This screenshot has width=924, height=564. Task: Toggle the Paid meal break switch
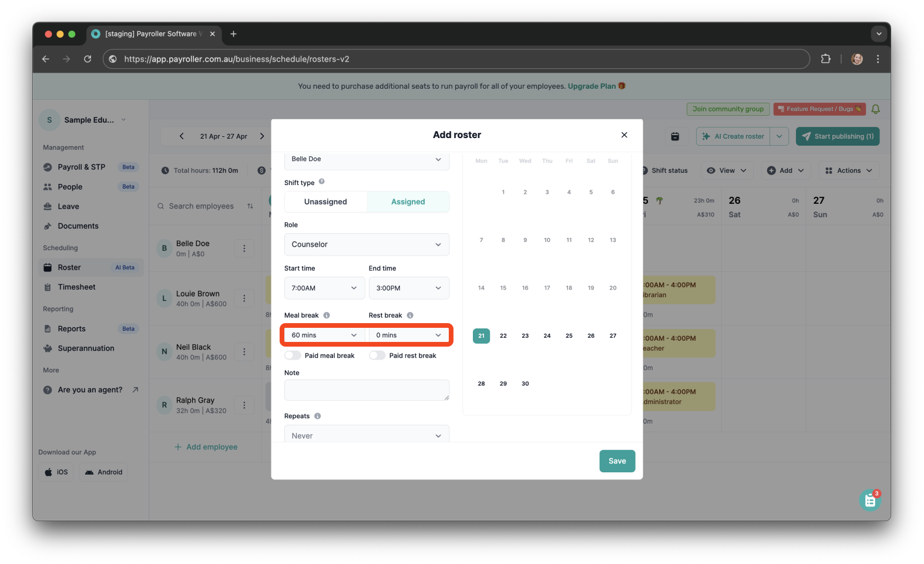293,355
